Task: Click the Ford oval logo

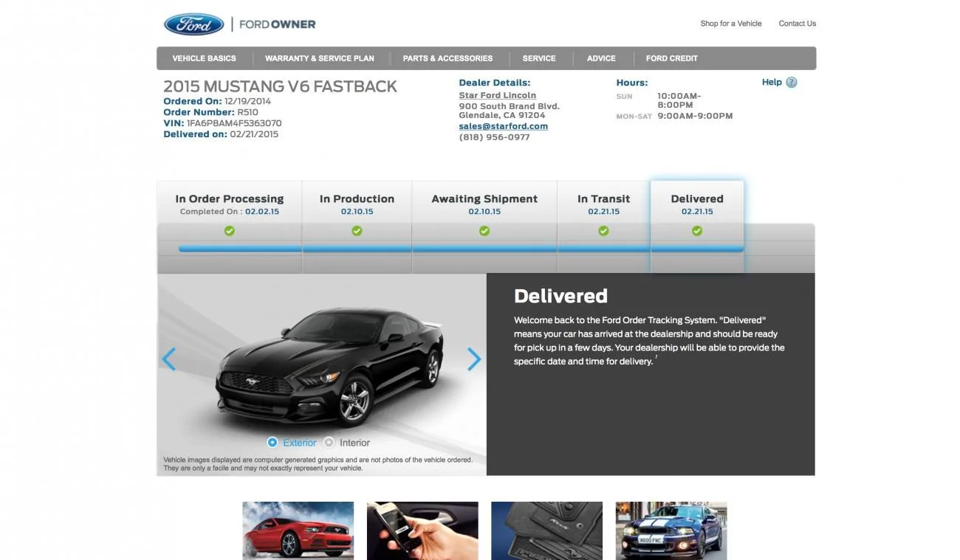Action: [193, 24]
